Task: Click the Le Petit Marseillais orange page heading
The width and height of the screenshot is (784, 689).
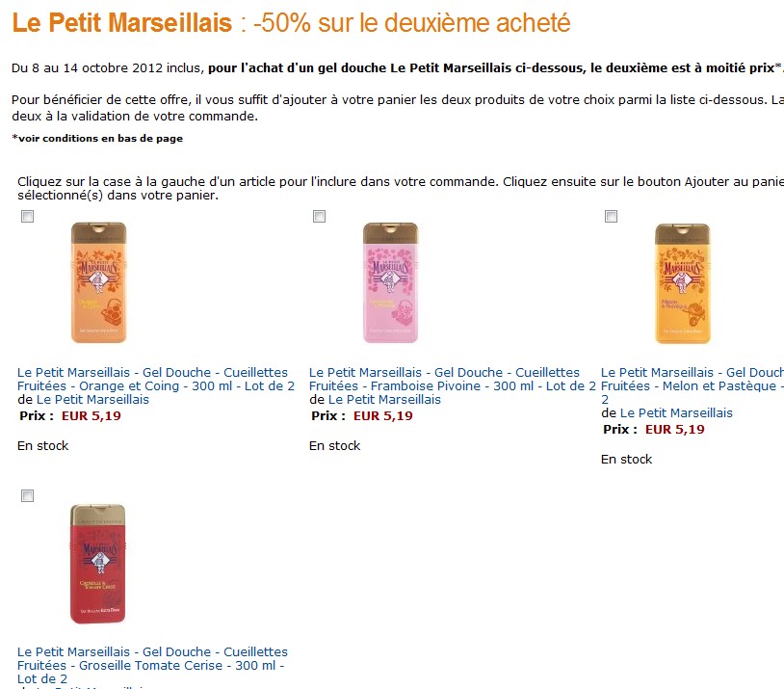Action: (122, 23)
